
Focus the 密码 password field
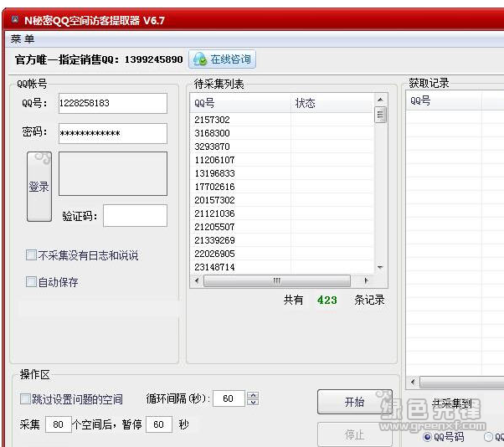(x=113, y=133)
